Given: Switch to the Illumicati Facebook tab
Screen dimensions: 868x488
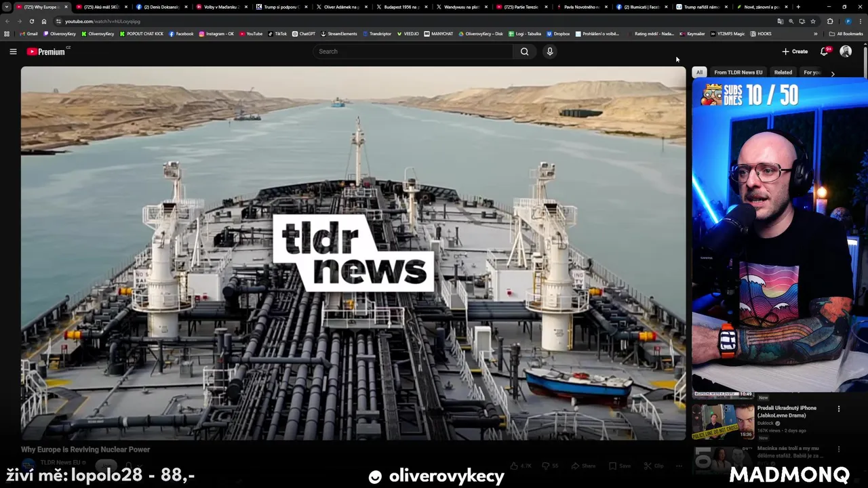Looking at the screenshot, I should coord(642,7).
